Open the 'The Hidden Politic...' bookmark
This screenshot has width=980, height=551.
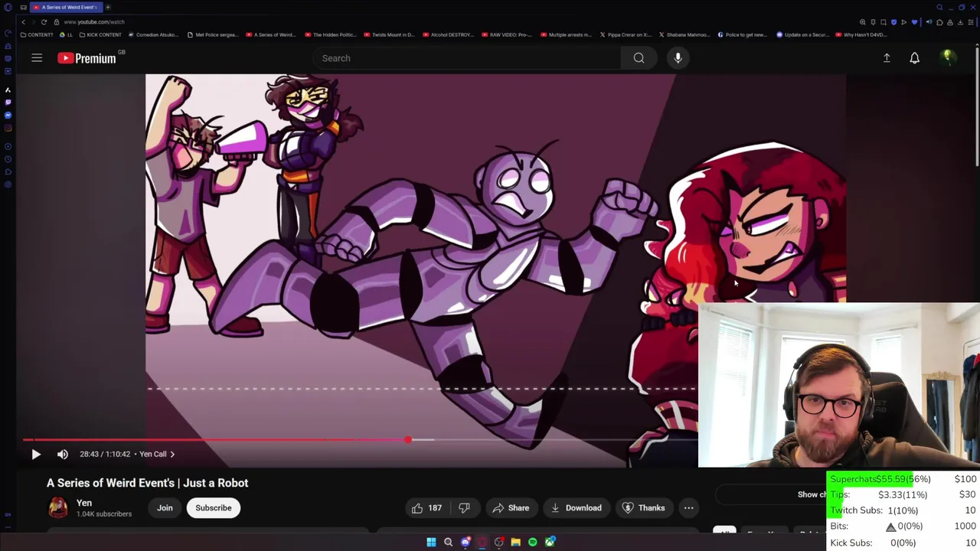(331, 34)
